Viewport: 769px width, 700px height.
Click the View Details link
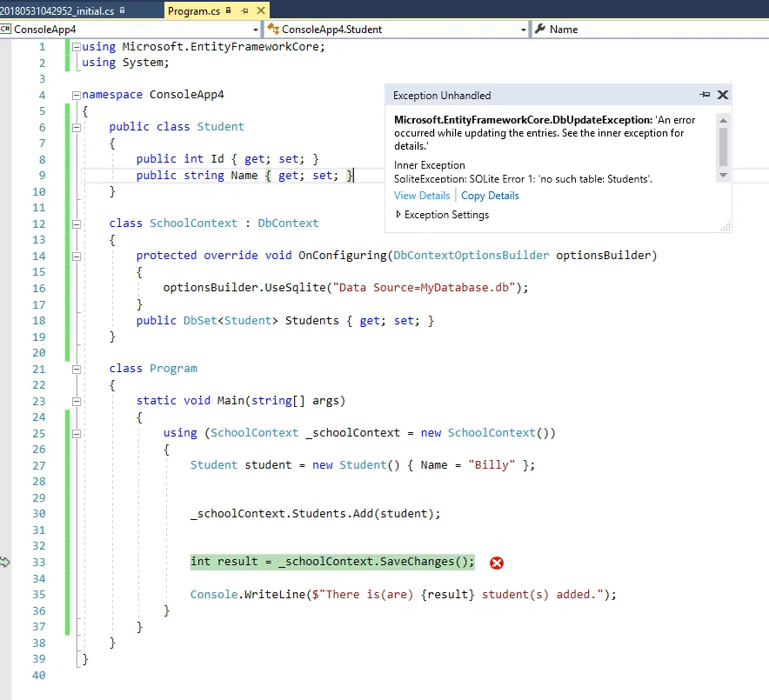[x=422, y=196]
